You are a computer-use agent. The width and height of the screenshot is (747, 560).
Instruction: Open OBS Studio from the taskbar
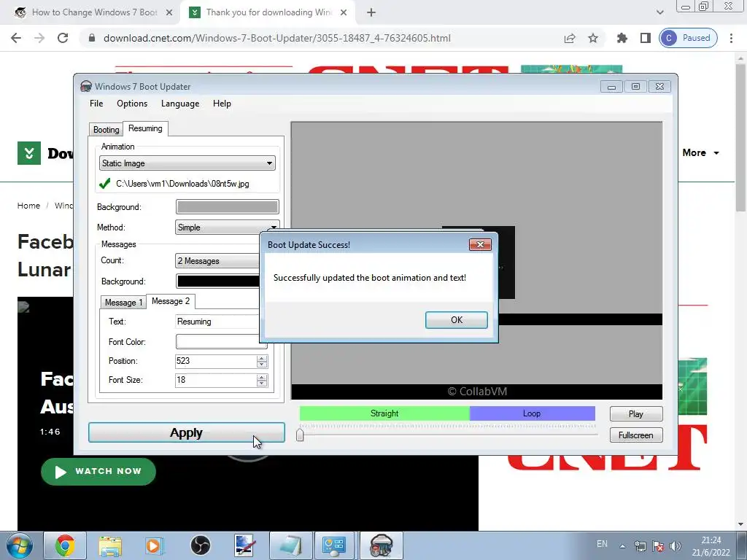(200, 545)
